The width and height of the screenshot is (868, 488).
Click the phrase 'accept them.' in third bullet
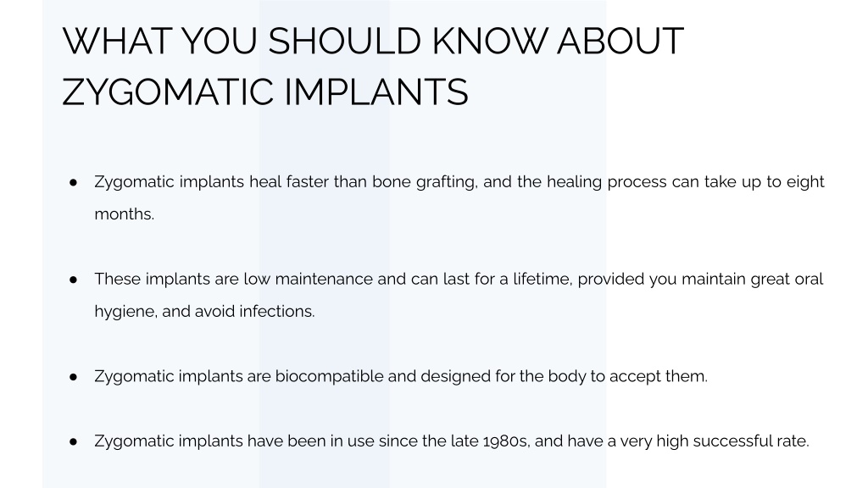658,377
